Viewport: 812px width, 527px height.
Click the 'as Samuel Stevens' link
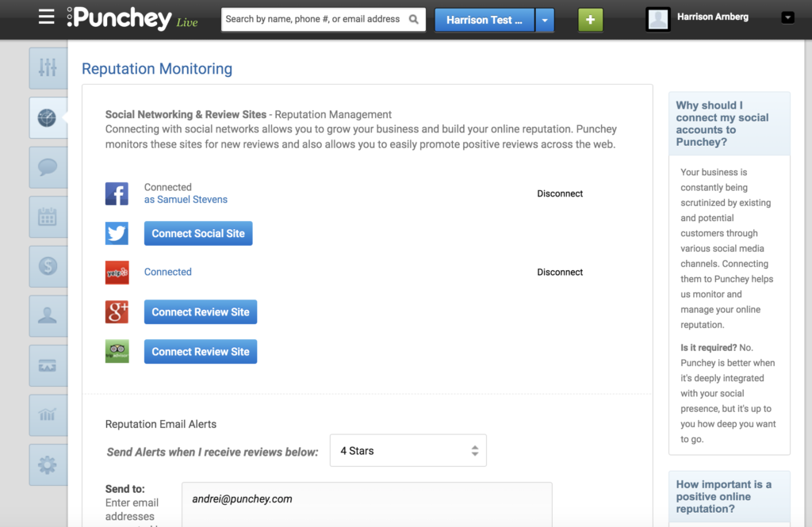click(186, 199)
